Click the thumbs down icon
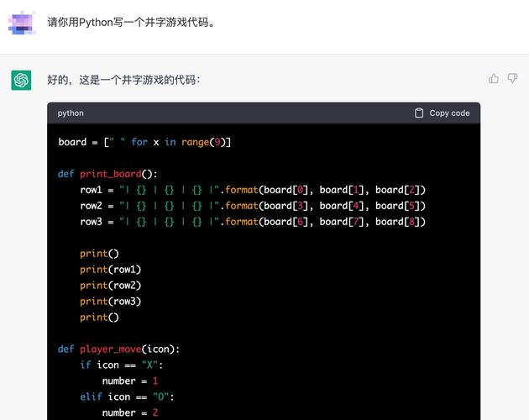This screenshot has height=420, width=529. [x=512, y=79]
